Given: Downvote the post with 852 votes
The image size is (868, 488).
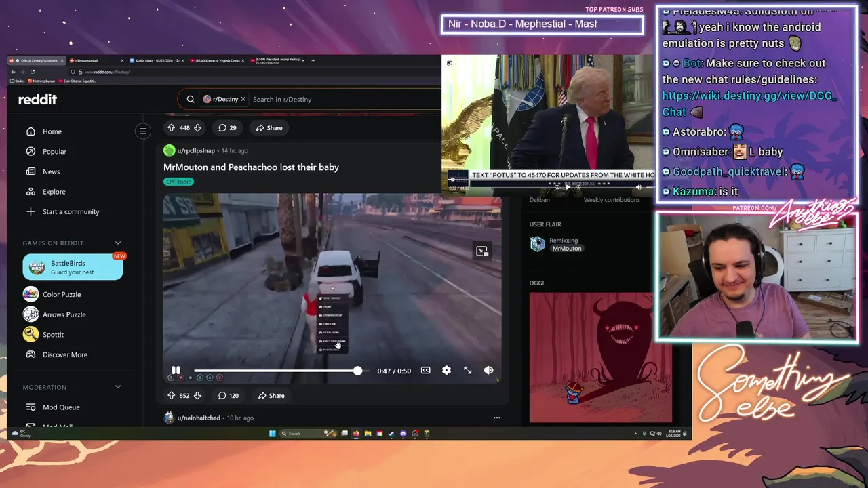Looking at the screenshot, I should pyautogui.click(x=197, y=395).
